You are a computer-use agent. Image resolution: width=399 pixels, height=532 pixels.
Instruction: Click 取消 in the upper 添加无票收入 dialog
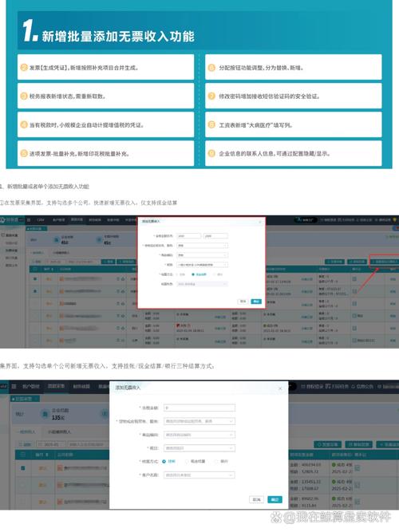click(x=243, y=301)
